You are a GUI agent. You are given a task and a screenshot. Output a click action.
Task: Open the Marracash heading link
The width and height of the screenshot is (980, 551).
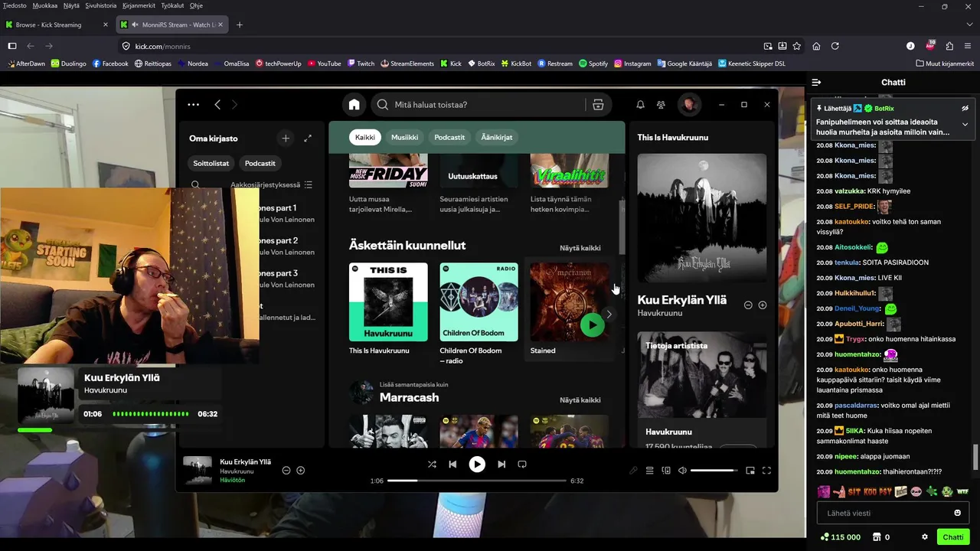409,397
